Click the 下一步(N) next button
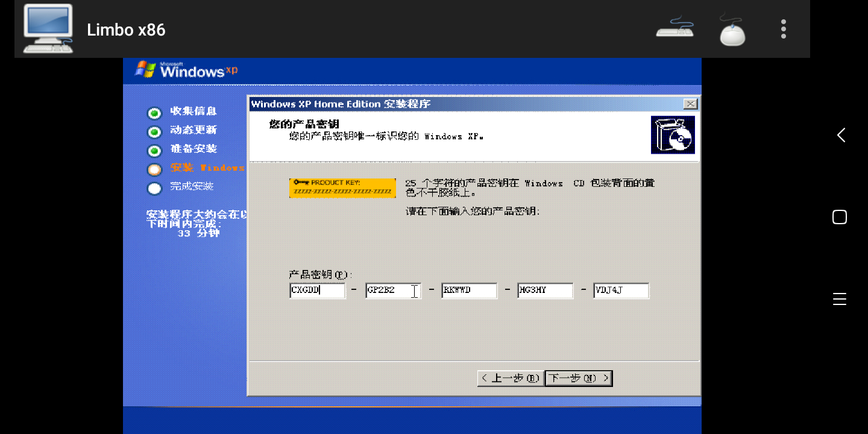This screenshot has width=868, height=434. [x=579, y=378]
